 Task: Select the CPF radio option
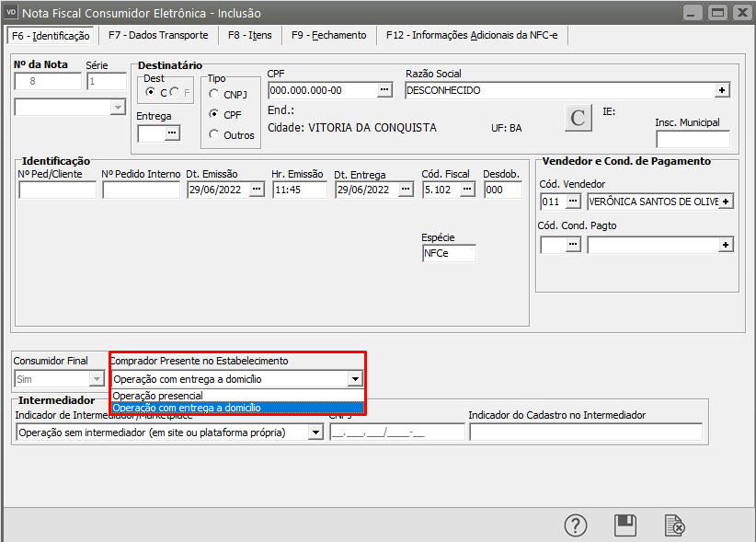[x=214, y=114]
